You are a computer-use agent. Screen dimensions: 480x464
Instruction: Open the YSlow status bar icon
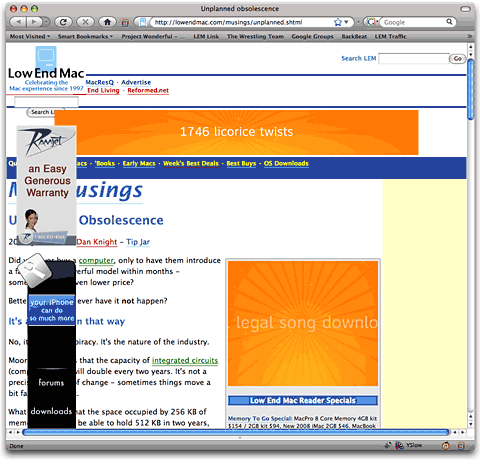[409, 445]
